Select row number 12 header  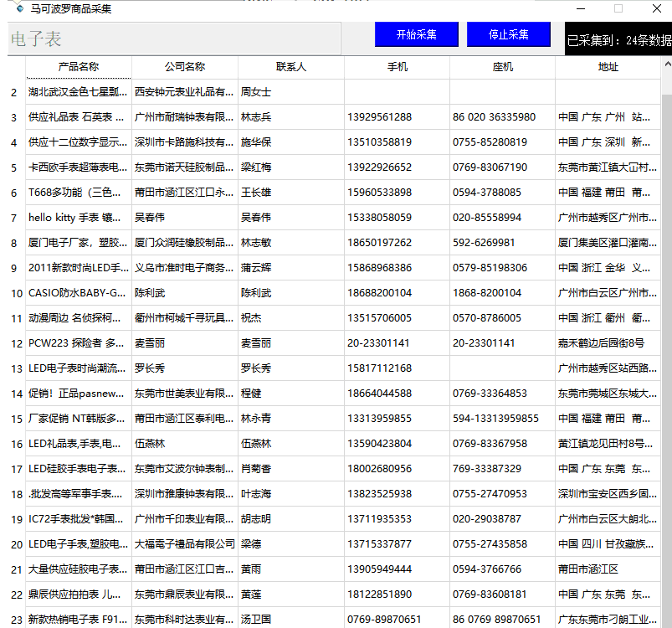pos(16,343)
